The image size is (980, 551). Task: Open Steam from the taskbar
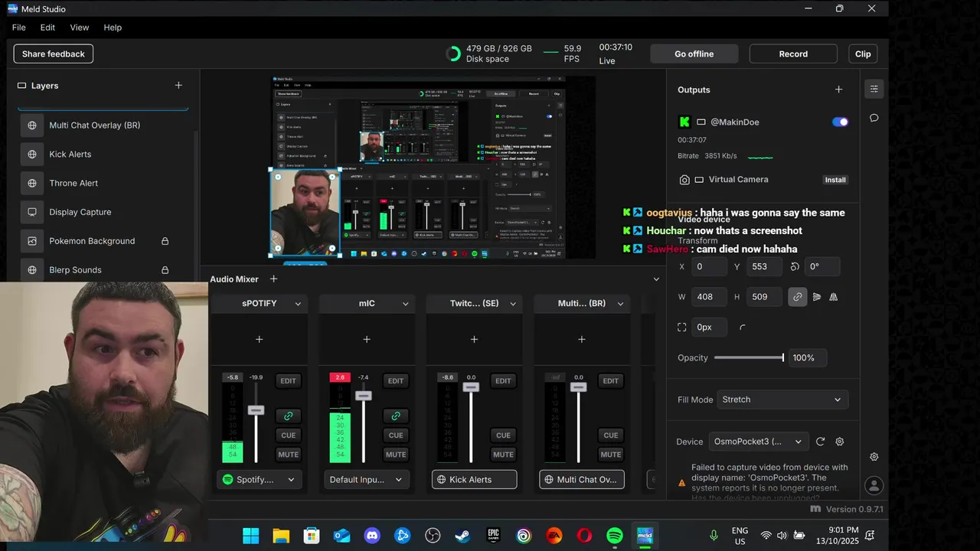pos(462,536)
